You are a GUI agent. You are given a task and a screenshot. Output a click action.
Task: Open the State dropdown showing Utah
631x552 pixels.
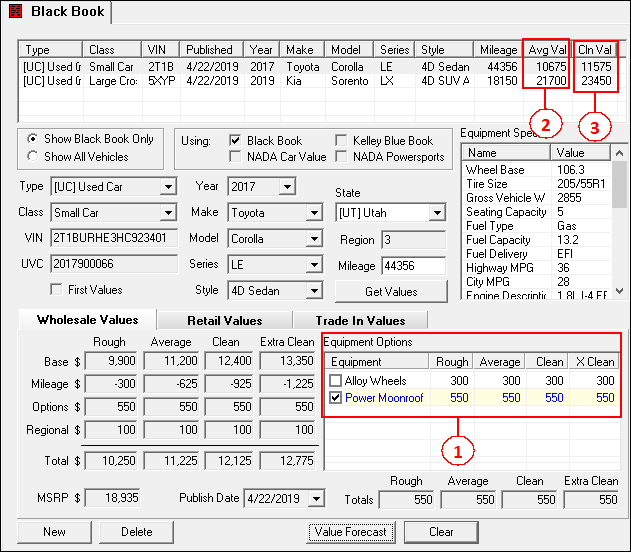[x=436, y=213]
